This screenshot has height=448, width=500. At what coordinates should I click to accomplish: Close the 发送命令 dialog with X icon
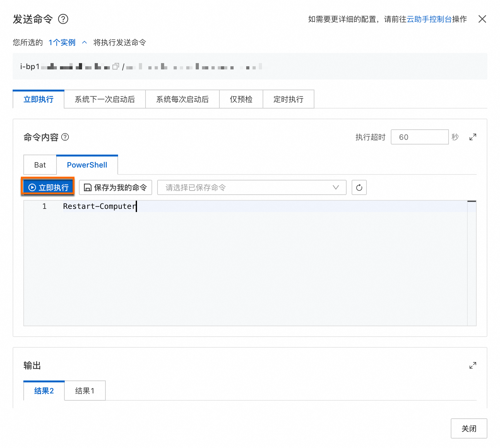pos(482,19)
